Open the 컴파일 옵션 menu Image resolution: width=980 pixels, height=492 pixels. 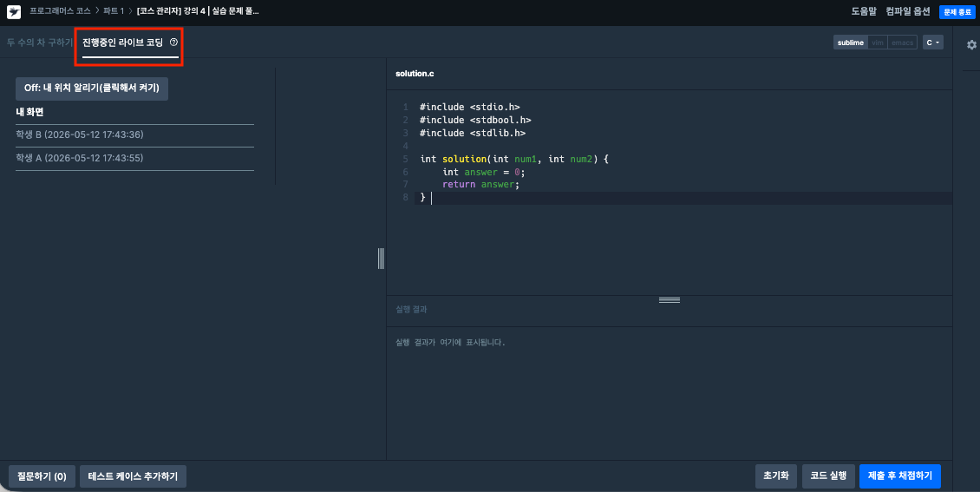pos(907,11)
